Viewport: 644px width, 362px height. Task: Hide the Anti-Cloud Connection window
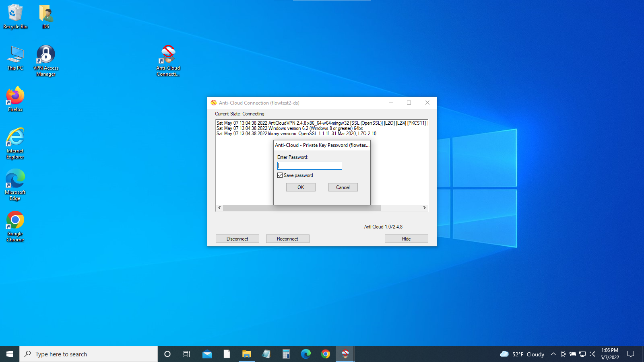[x=407, y=239]
